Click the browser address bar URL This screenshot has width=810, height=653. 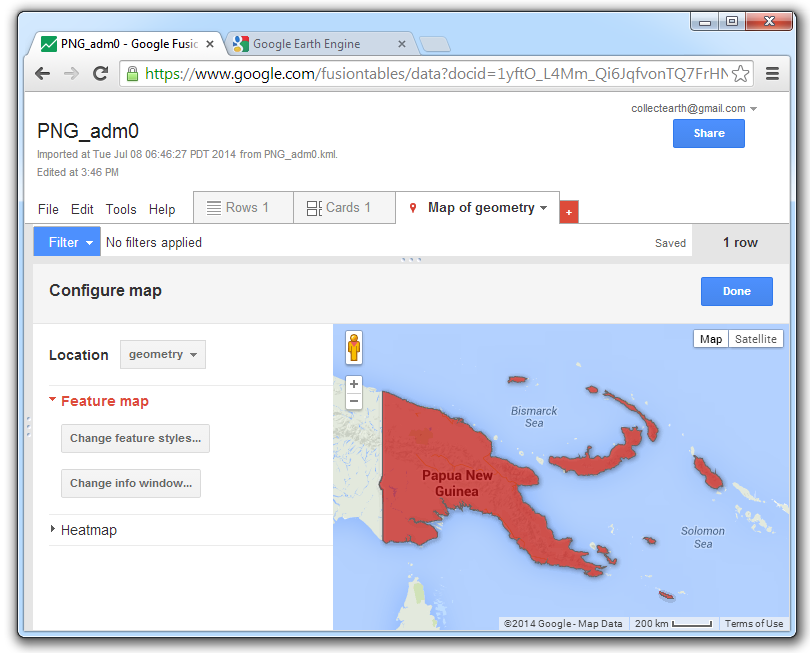pos(436,74)
